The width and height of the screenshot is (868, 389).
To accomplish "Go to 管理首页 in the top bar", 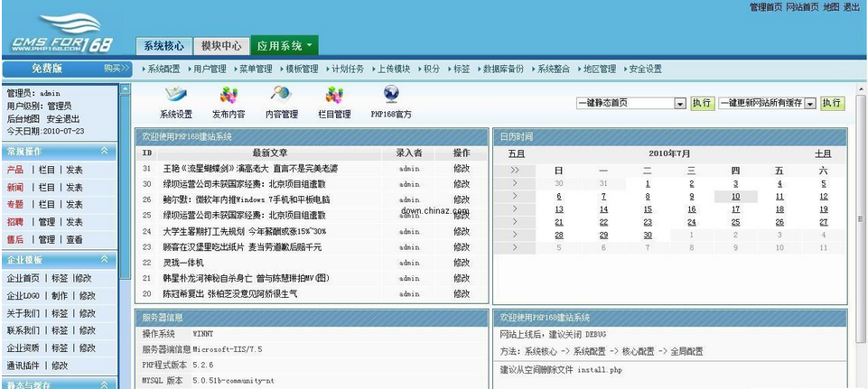I will coord(766,7).
